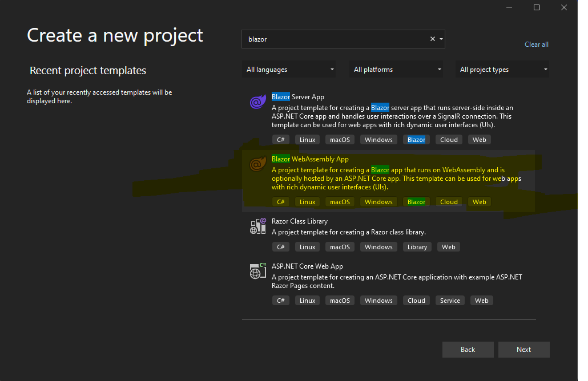The image size is (588, 381).
Task: Select the Blazor WebAssembly App template icon
Action: (x=258, y=164)
